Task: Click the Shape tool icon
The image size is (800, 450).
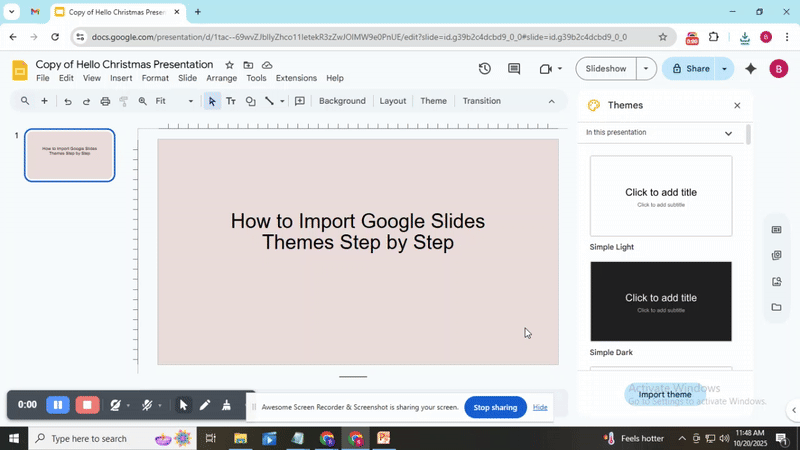Action: click(x=250, y=101)
